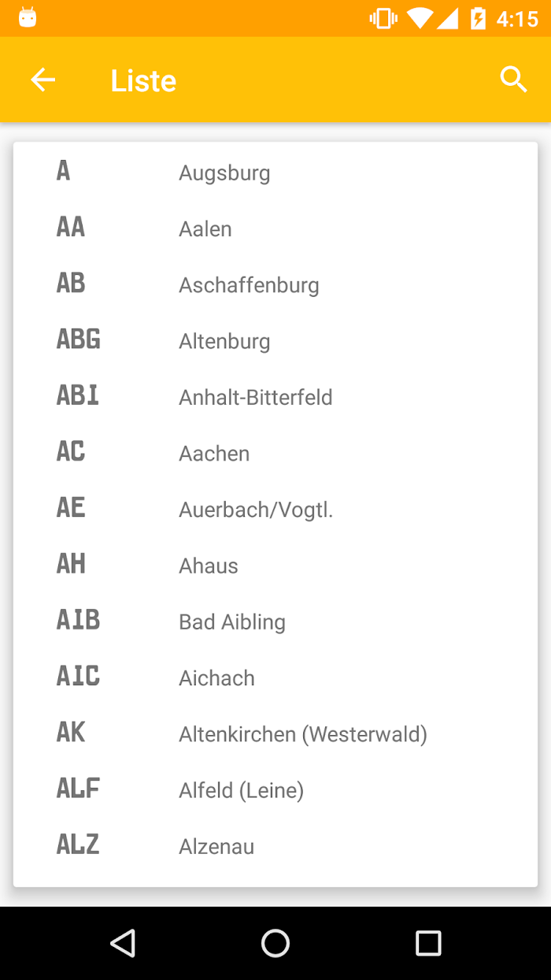Tap the back arrow icon
Image resolution: width=551 pixels, height=980 pixels.
[x=43, y=80]
